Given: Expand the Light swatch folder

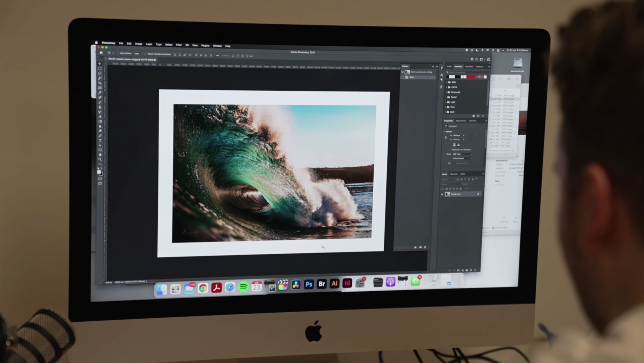Looking at the screenshot, I should (446, 102).
